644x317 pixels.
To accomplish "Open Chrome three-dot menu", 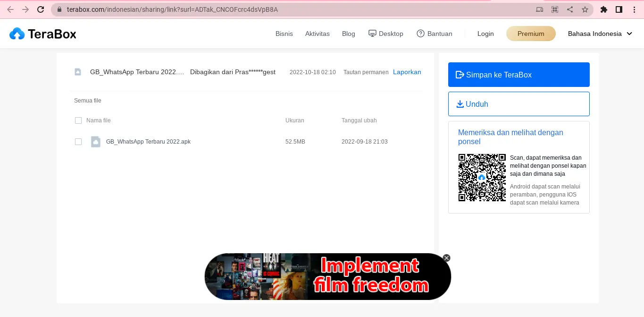I will [x=634, y=9].
